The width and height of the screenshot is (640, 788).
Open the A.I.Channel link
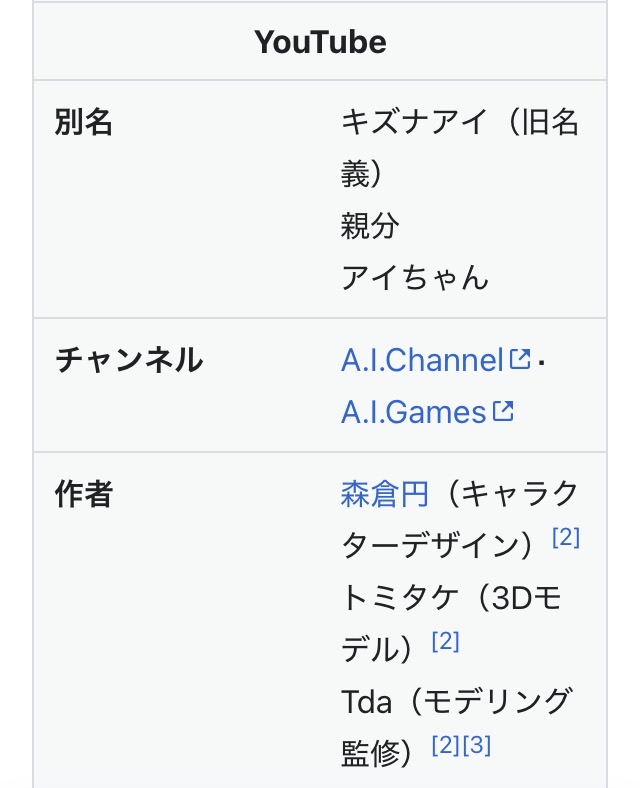(x=421, y=360)
